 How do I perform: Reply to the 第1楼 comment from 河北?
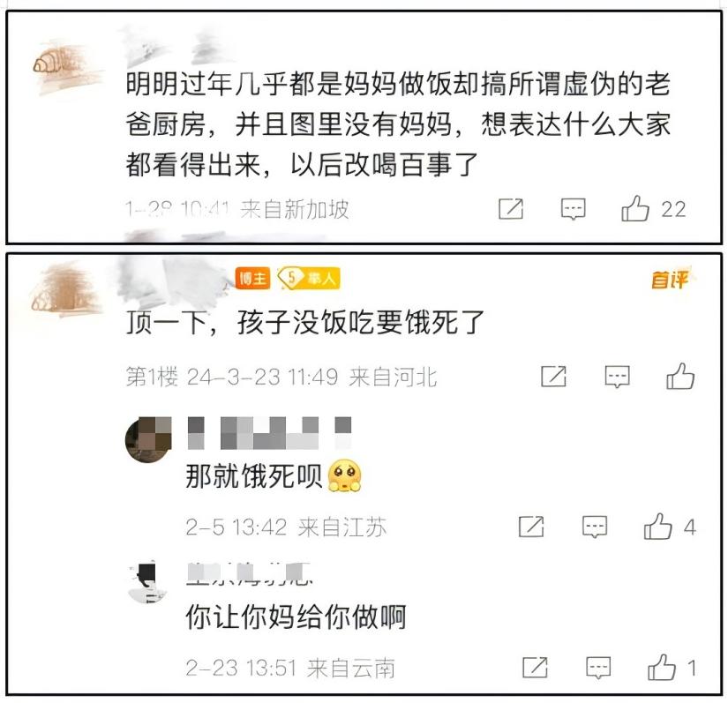[617, 377]
